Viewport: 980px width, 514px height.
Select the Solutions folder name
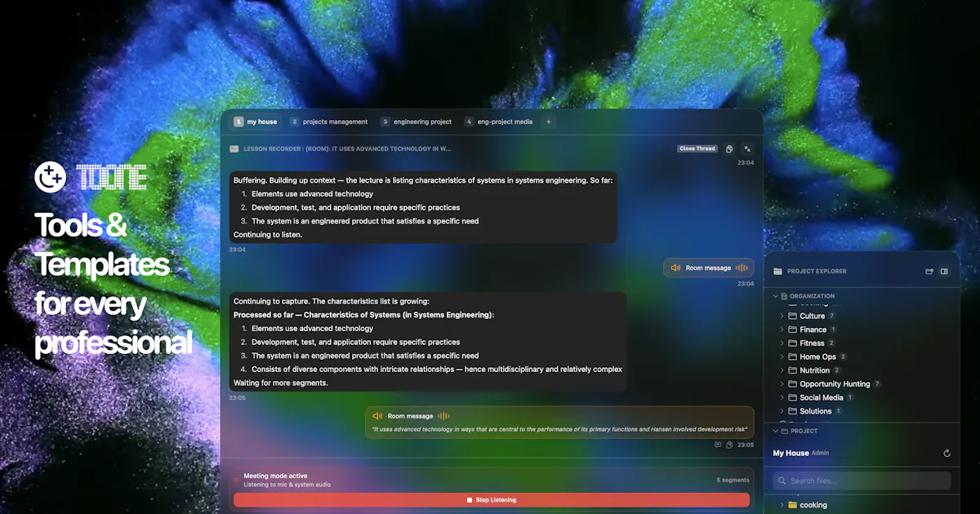[816, 411]
